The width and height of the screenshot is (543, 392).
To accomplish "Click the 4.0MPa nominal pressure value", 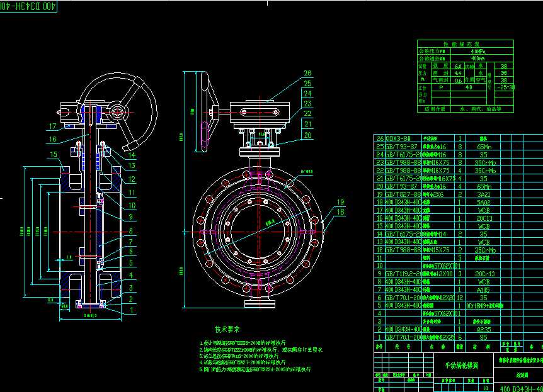I will coord(478,51).
